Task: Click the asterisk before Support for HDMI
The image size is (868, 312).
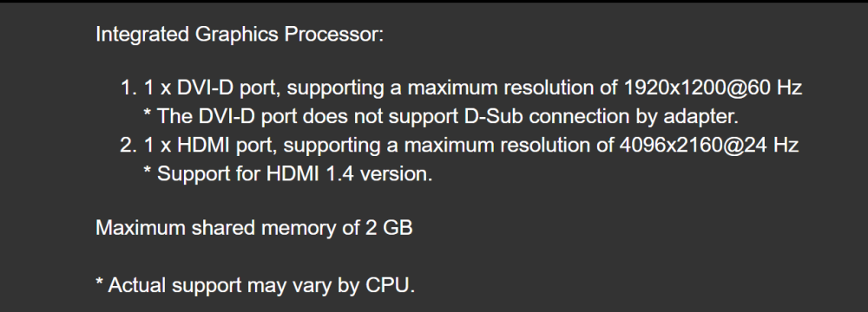Action: click(148, 171)
